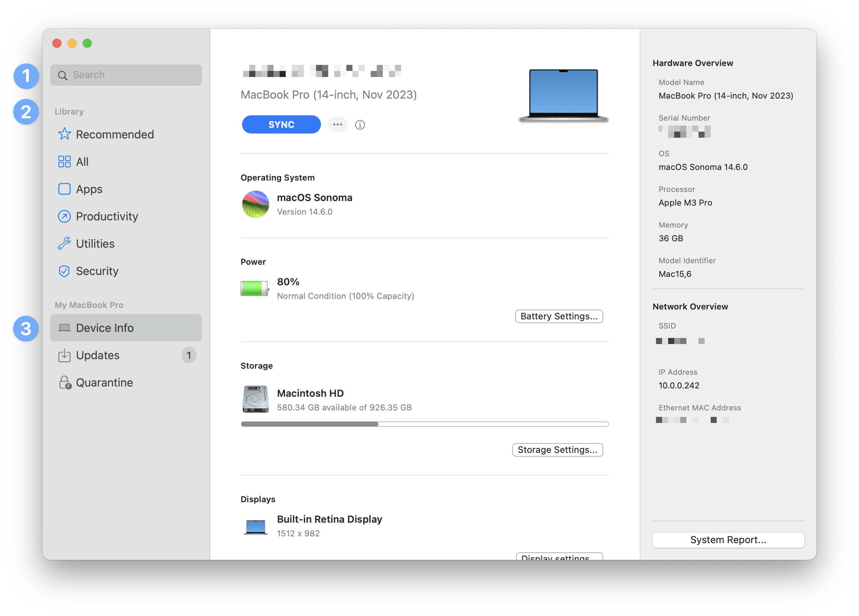Click the MacBook Pro laptop image

[563, 96]
